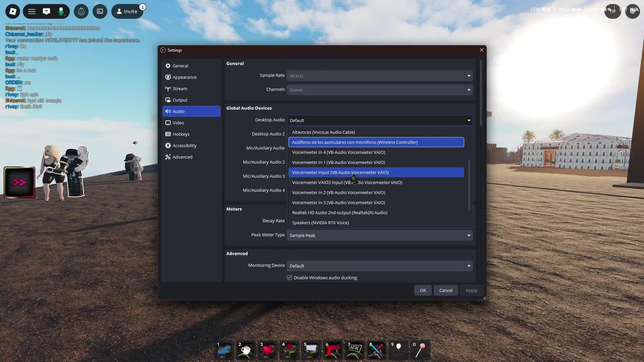Image resolution: width=644 pixels, height=362 pixels.
Task: Open the General settings tab
Action: pyautogui.click(x=191, y=66)
